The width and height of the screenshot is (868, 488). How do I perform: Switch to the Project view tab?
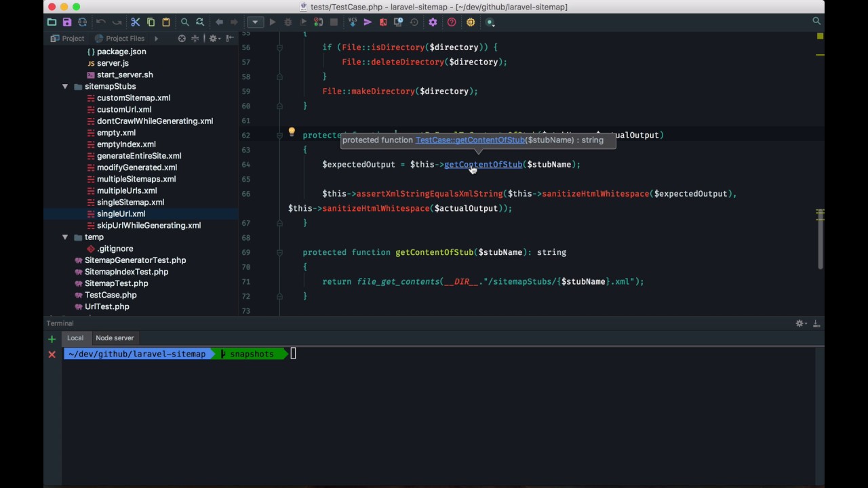click(x=68, y=39)
